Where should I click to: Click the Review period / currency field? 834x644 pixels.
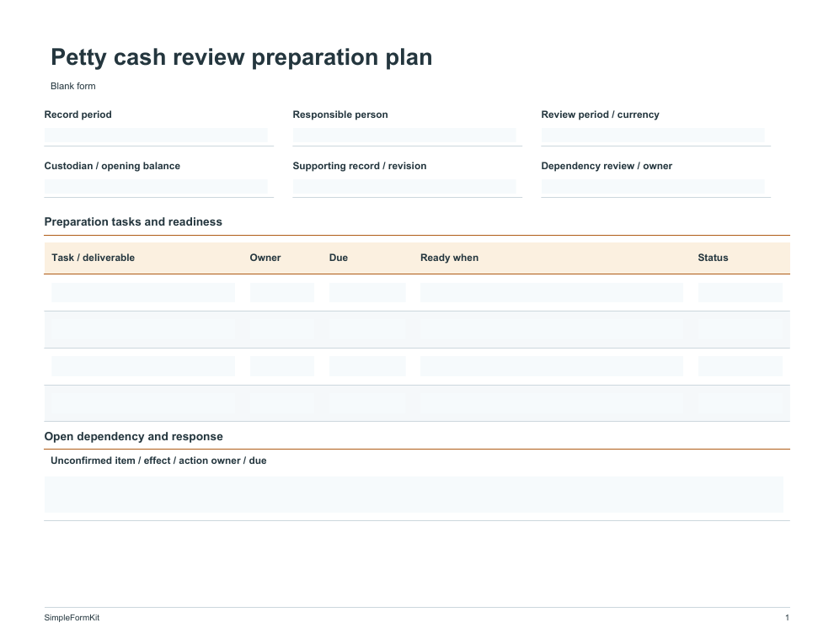653,136
